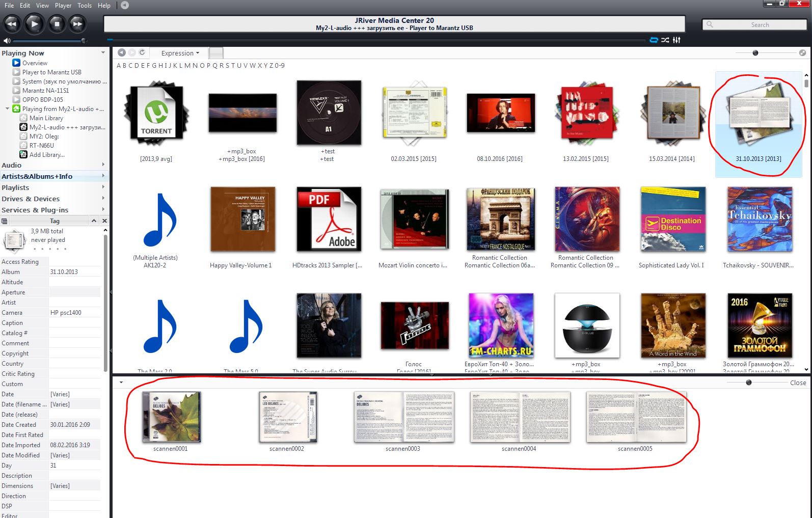This screenshot has height=518, width=812.
Task: Jump to 0-9 in alphabet bar
Action: [x=280, y=65]
